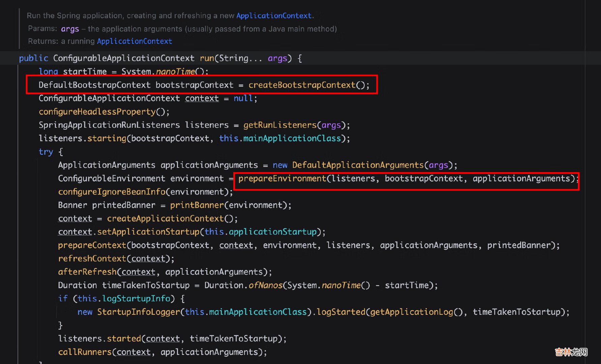The height and width of the screenshot is (364, 601).
Task: Open the ApplicationContext link in the description line
Action: click(x=274, y=16)
